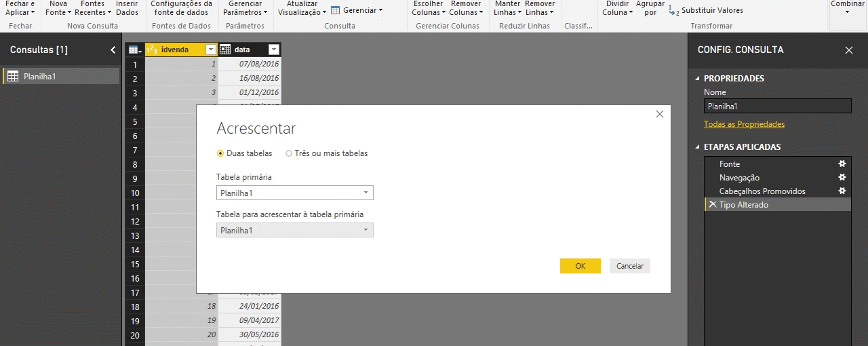Open the Combinar dropdown in the ribbon
Image resolution: width=868 pixels, height=346 pixels.
coord(847,8)
